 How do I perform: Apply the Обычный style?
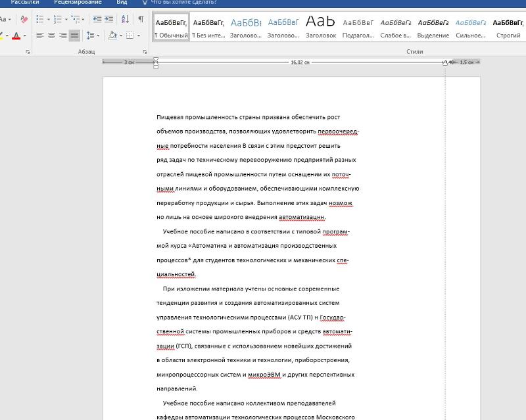click(170, 28)
